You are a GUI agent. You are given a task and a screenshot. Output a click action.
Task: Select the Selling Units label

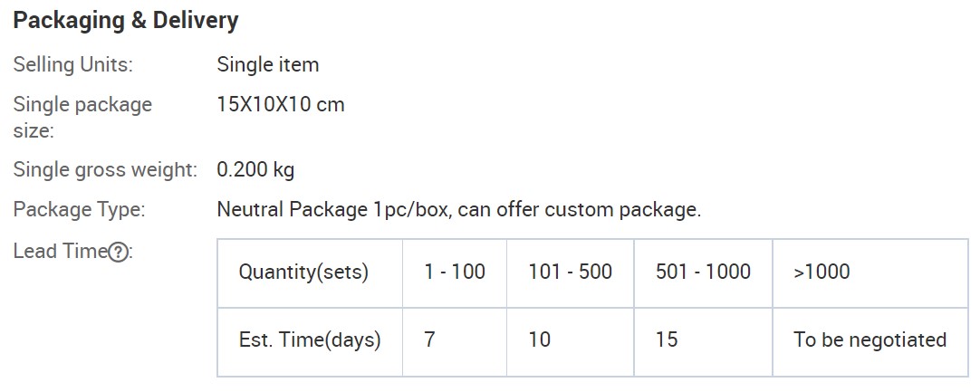[x=73, y=64]
